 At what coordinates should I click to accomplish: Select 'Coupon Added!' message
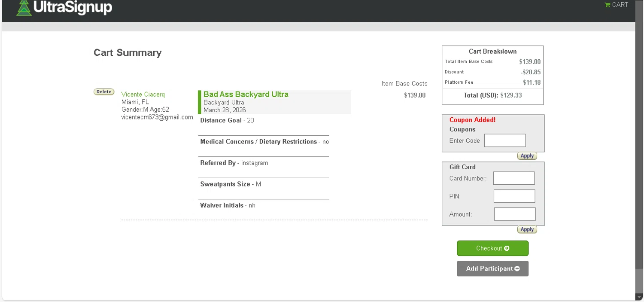click(472, 120)
